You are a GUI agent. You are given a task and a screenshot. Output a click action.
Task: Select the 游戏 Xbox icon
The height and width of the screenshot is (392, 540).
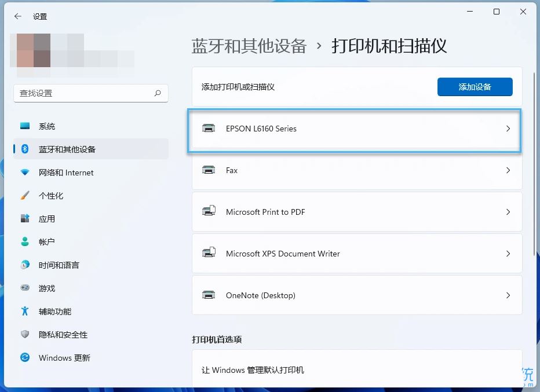[24, 288]
